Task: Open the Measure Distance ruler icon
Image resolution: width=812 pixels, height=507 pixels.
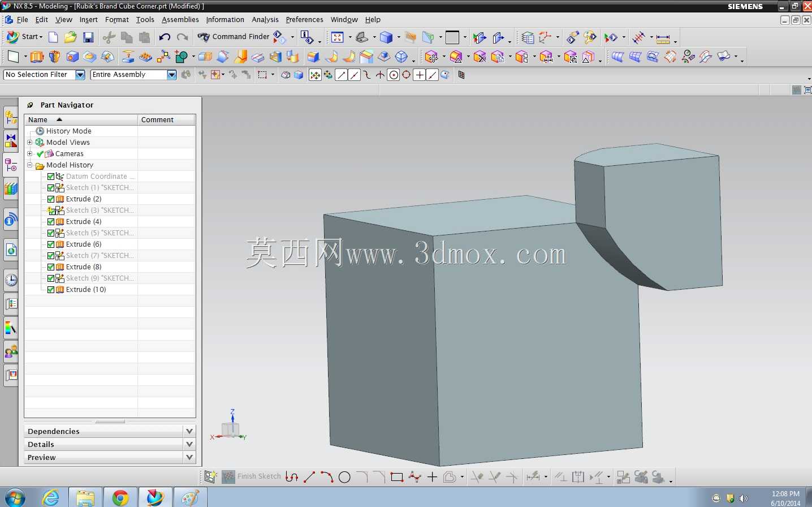Action: [x=663, y=38]
